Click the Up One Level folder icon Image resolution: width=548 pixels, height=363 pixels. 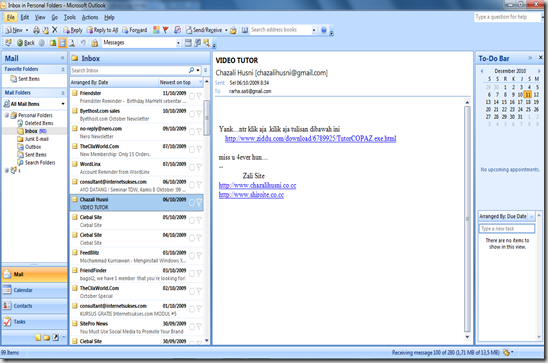pos(52,43)
